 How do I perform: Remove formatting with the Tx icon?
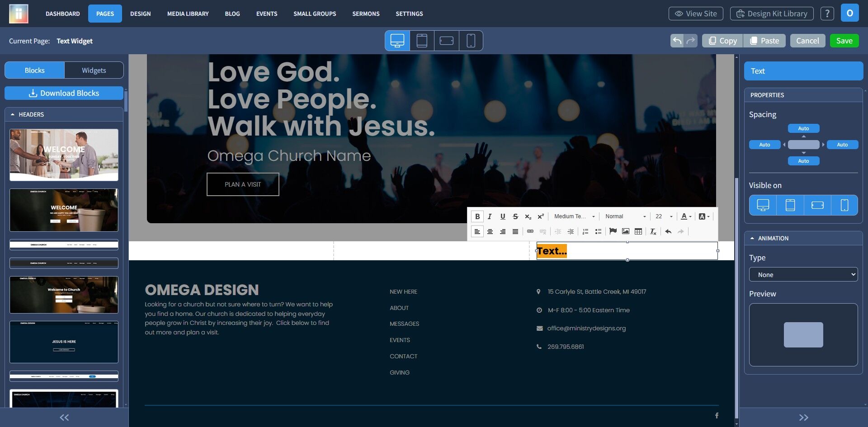coord(653,231)
